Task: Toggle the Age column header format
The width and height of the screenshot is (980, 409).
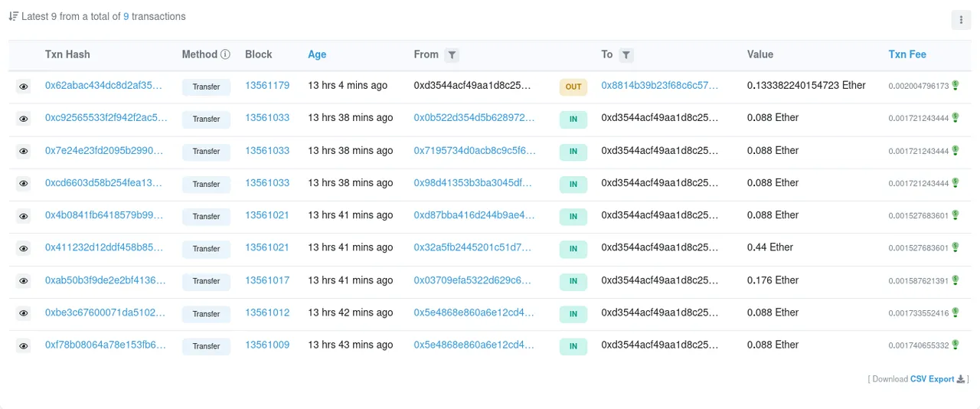Action: [x=317, y=54]
